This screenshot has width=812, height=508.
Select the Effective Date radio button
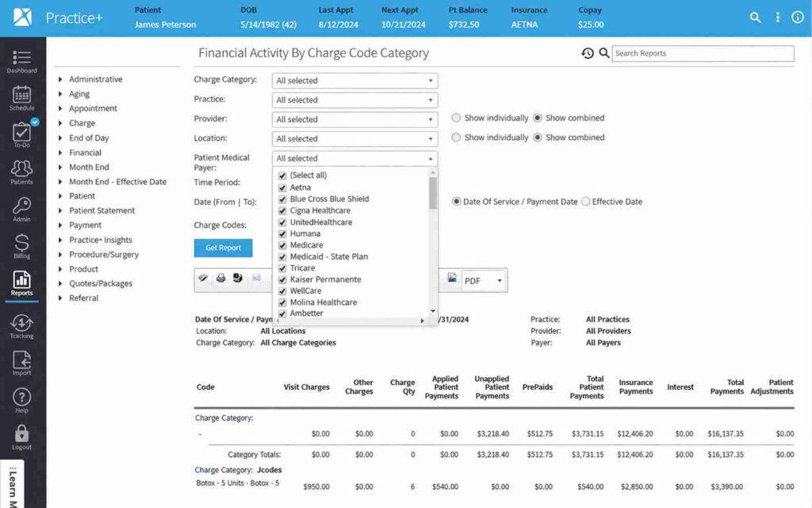coord(586,202)
